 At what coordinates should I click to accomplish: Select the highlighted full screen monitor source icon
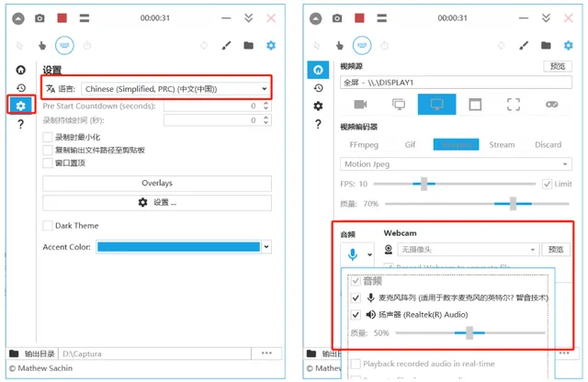pyautogui.click(x=437, y=104)
